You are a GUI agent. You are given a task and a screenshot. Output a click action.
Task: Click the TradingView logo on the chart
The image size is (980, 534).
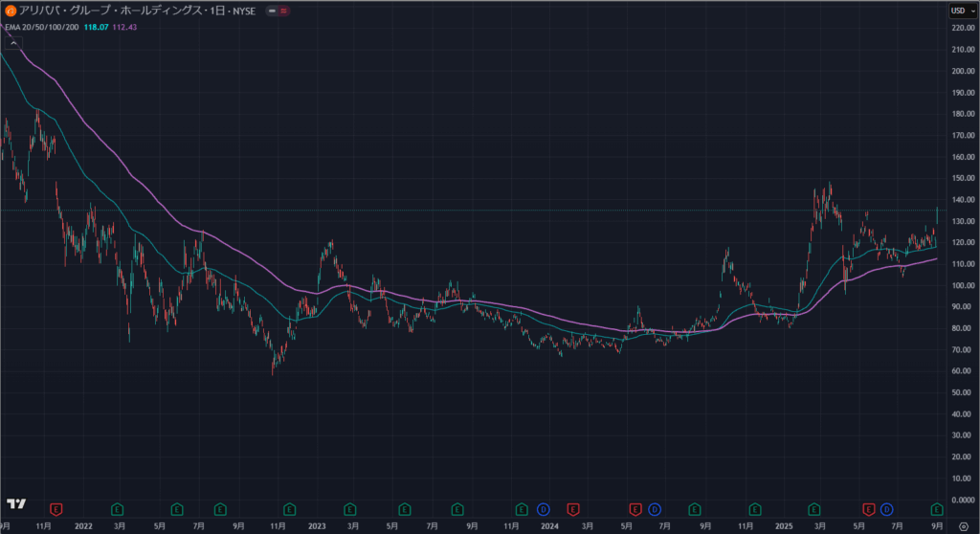(x=16, y=503)
